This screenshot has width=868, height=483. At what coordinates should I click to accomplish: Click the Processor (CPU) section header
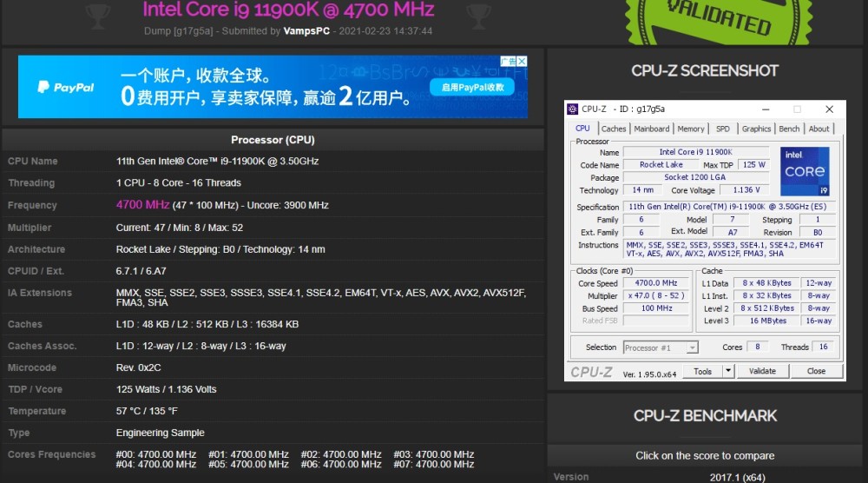click(x=273, y=140)
